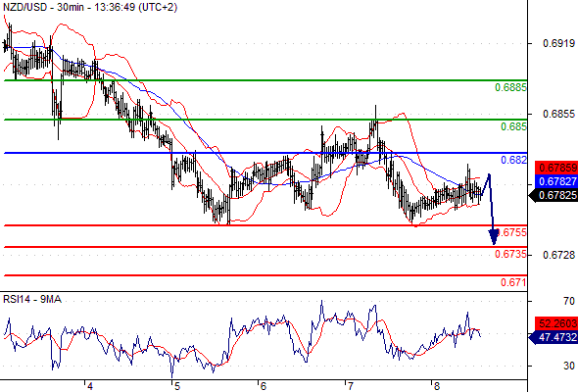578x392 pixels.
Task: Click the 0.6919 price axis label
Action: point(558,43)
